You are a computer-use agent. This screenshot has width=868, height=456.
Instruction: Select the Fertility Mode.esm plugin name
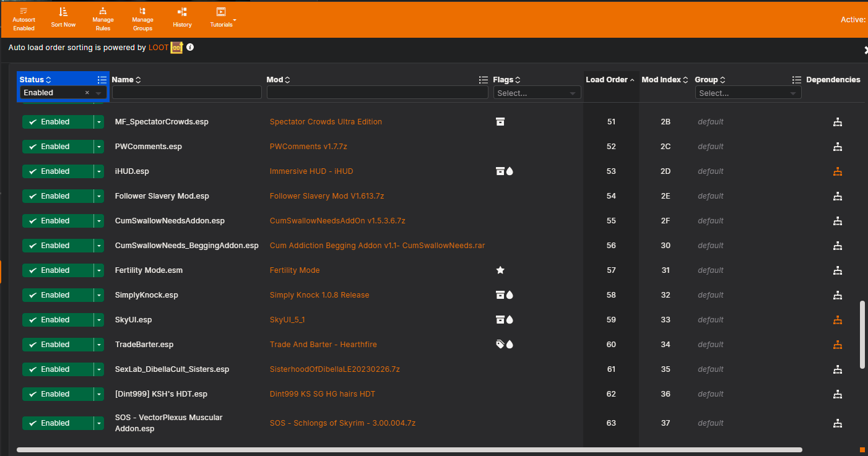[x=149, y=270]
